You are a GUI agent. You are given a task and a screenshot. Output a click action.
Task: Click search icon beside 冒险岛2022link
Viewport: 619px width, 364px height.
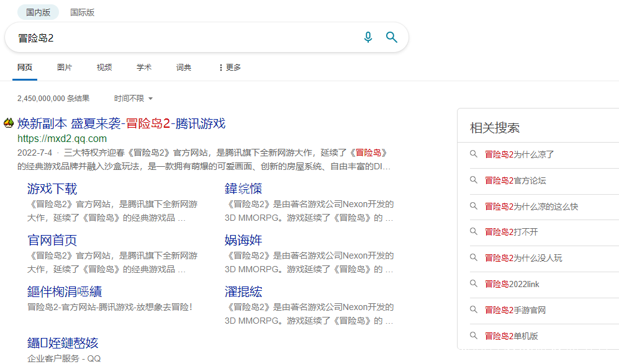click(x=474, y=284)
